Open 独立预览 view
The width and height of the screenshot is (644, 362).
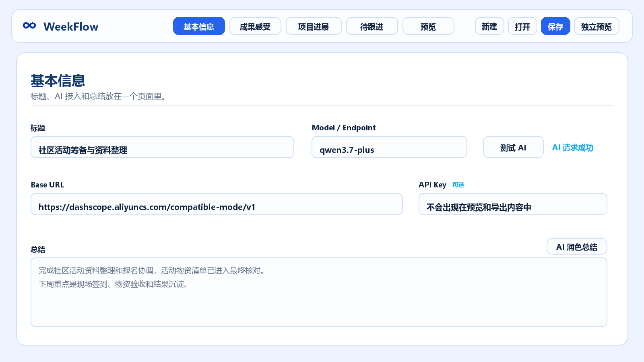pos(597,26)
